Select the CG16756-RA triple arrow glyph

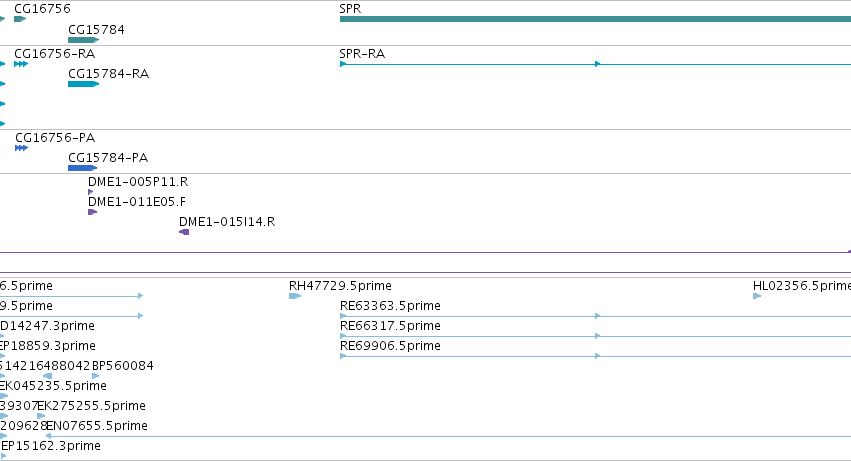click(x=21, y=64)
